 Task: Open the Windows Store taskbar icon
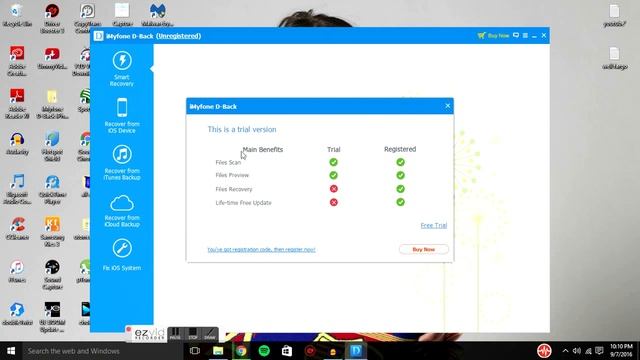(x=287, y=351)
